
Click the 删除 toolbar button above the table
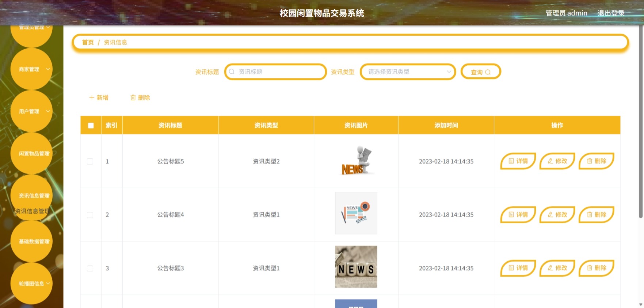140,97
